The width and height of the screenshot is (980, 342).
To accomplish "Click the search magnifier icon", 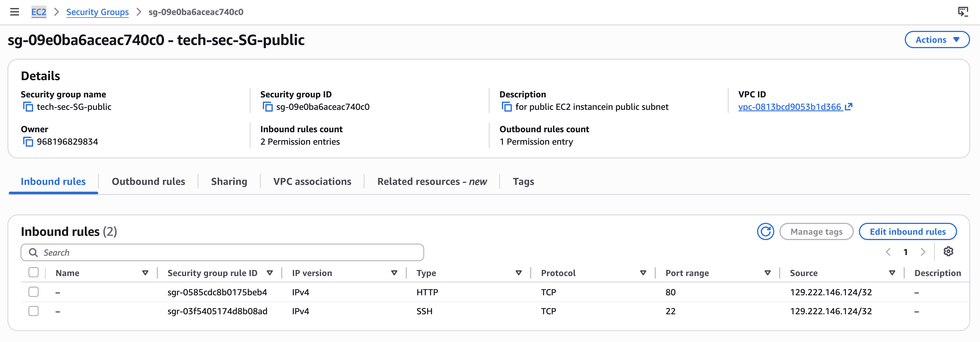I will pos(33,253).
